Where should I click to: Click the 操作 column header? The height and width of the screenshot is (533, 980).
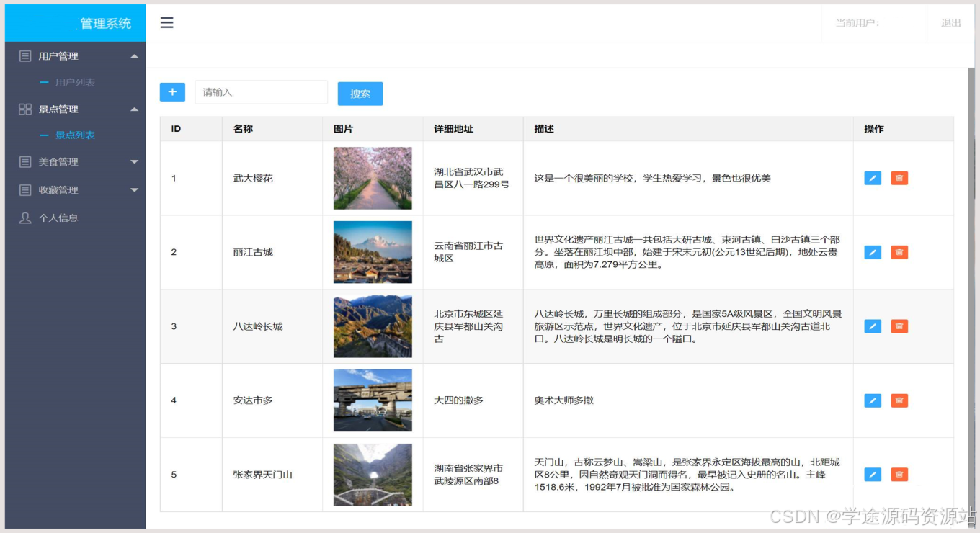(x=874, y=129)
